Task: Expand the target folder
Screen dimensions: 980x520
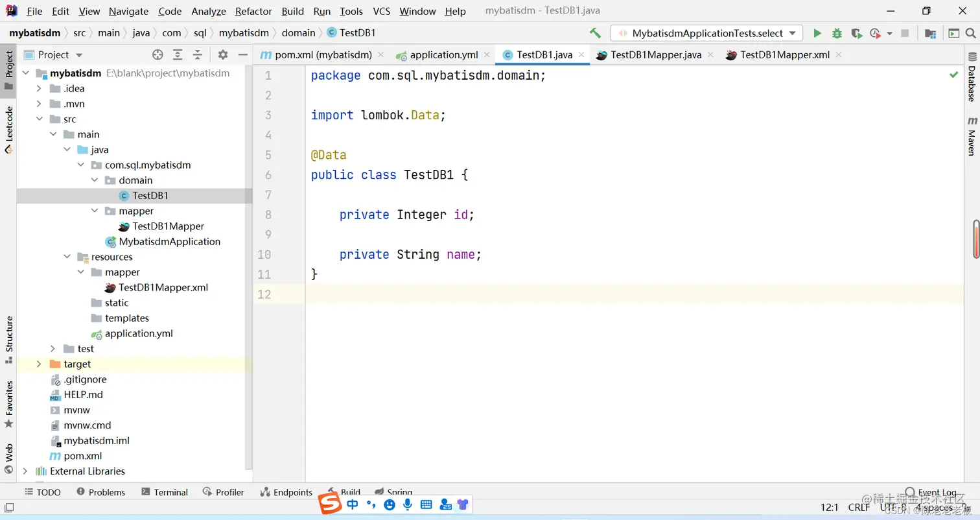Action: coord(39,364)
